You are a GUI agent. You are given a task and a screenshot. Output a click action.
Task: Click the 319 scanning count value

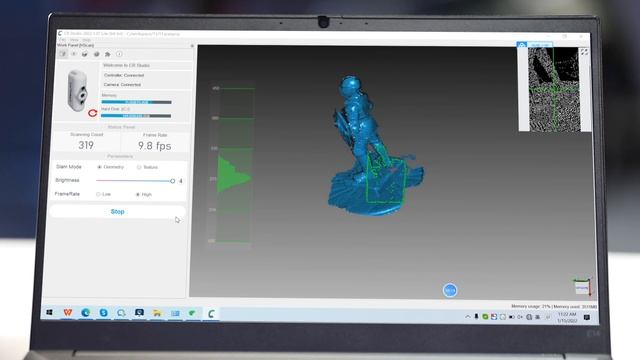[86, 145]
